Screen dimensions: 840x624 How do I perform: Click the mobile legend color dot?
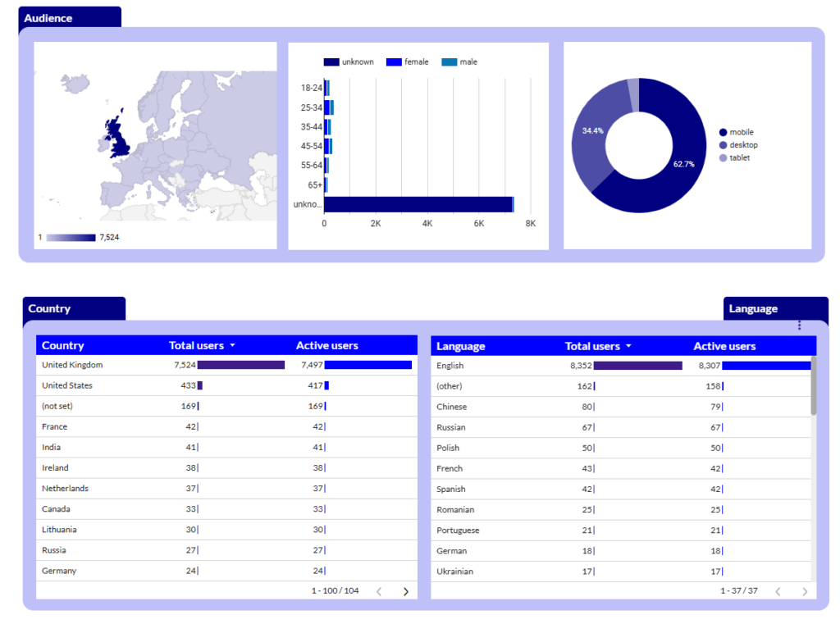[x=723, y=132]
